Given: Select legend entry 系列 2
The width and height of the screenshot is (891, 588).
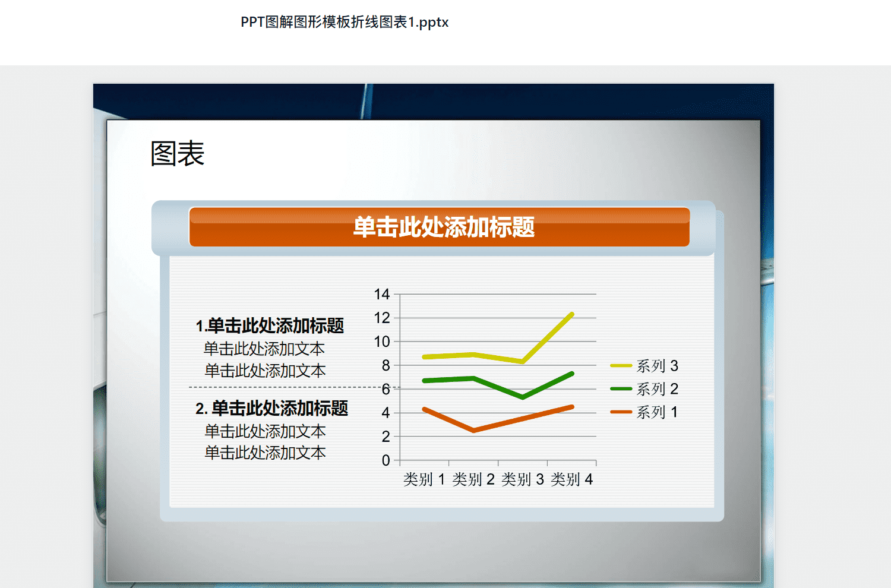Looking at the screenshot, I should (x=657, y=389).
